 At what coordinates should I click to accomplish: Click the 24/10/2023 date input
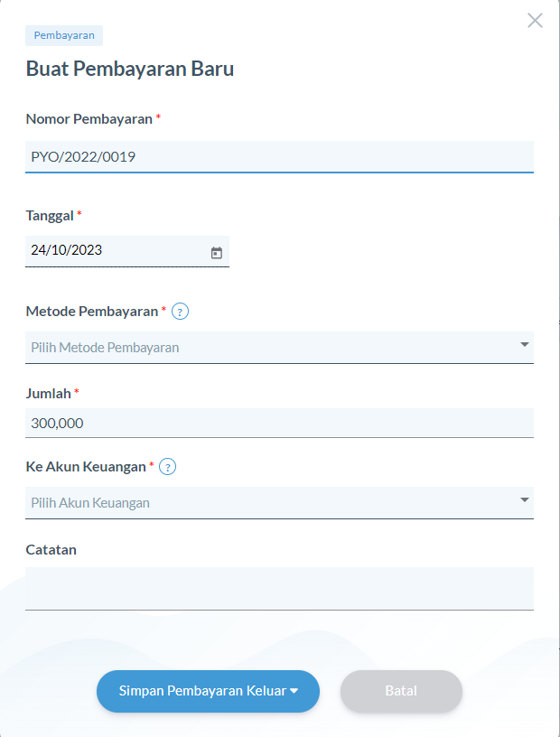127,251
